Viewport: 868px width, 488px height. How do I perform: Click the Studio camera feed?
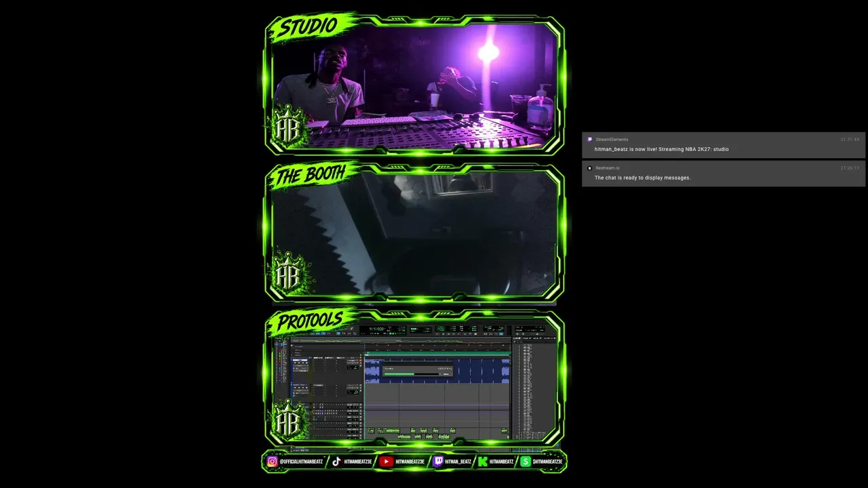click(x=414, y=85)
